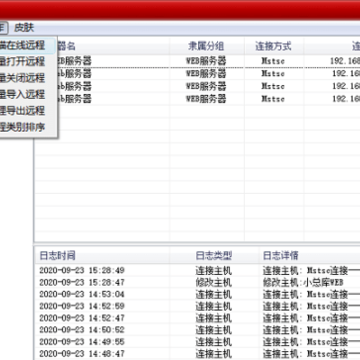360x360 pixels.
Task: Click Mstsc in the first server row
Action: [273, 61]
